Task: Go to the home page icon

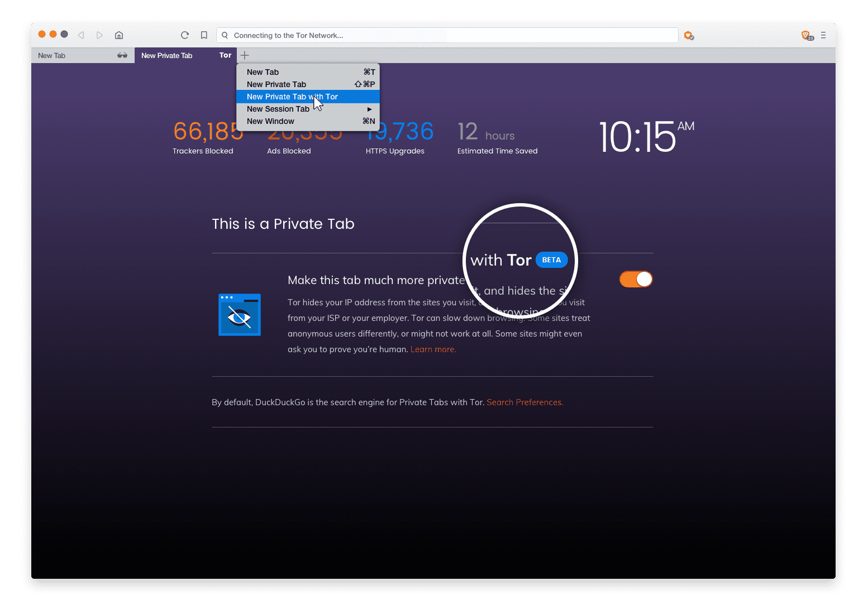Action: [x=119, y=35]
